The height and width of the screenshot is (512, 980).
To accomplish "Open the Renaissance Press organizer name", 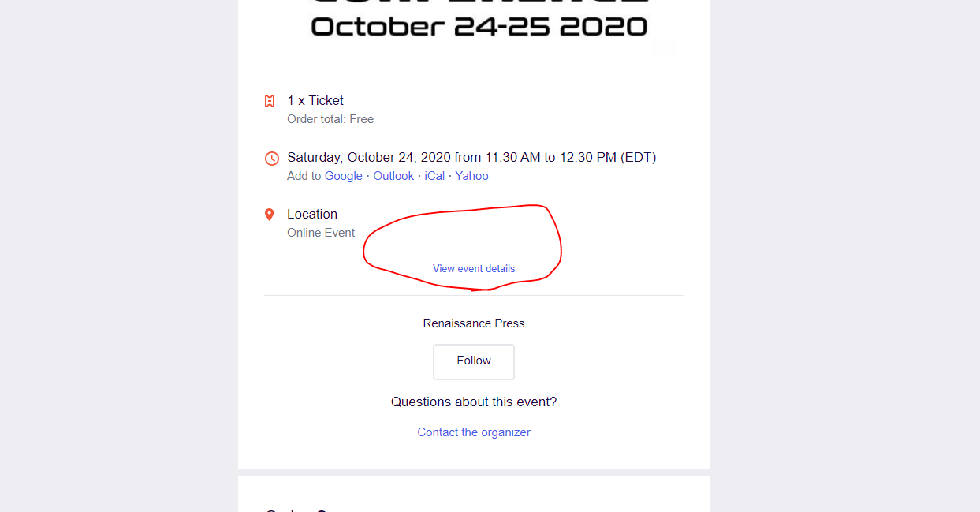I will click(x=473, y=323).
